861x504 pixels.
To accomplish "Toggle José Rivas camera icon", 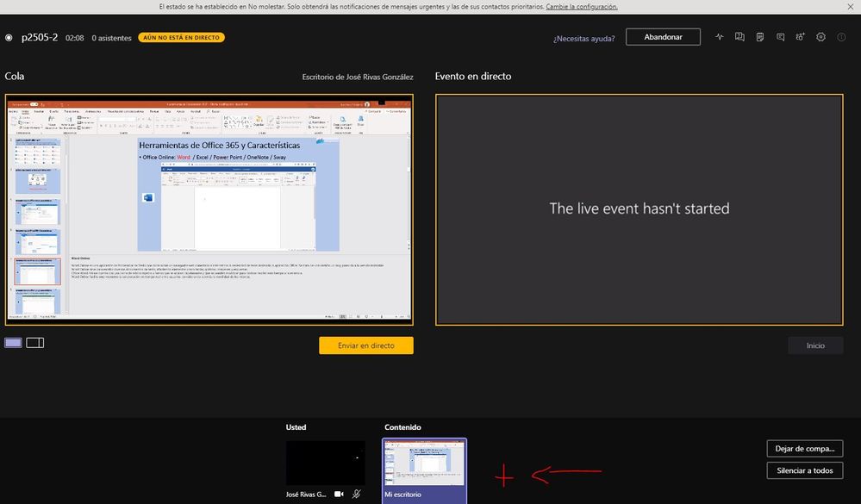I will [x=340, y=495].
